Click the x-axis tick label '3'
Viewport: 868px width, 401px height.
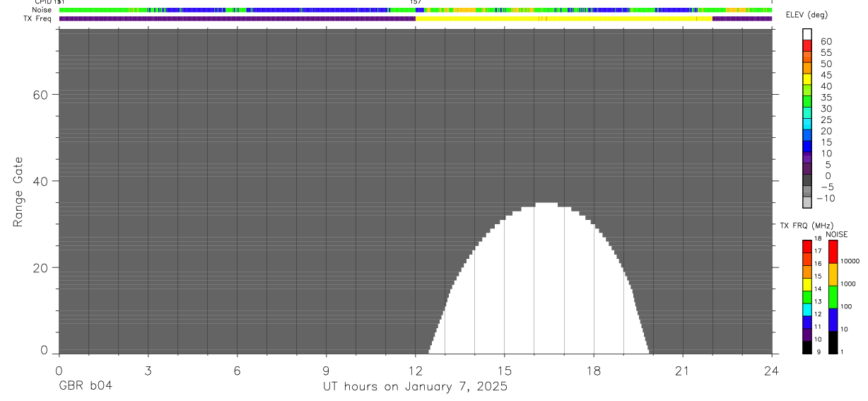148,371
